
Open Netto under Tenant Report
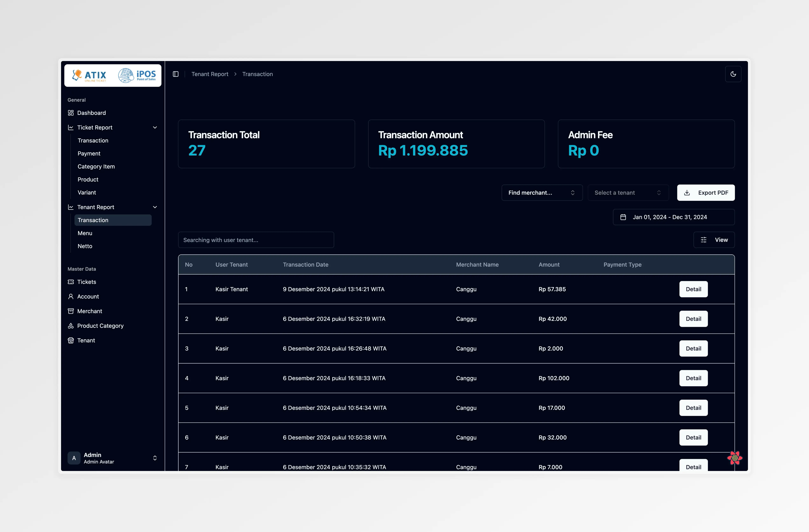[85, 246]
